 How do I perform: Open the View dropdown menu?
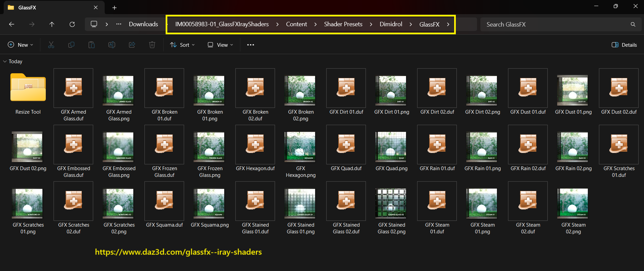coord(220,45)
